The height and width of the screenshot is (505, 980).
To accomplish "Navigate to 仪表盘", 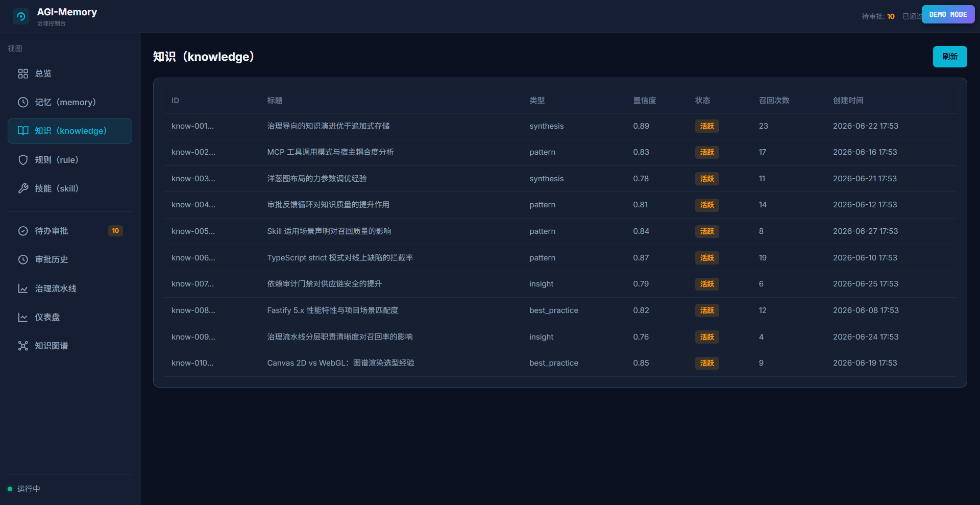I will (70, 317).
